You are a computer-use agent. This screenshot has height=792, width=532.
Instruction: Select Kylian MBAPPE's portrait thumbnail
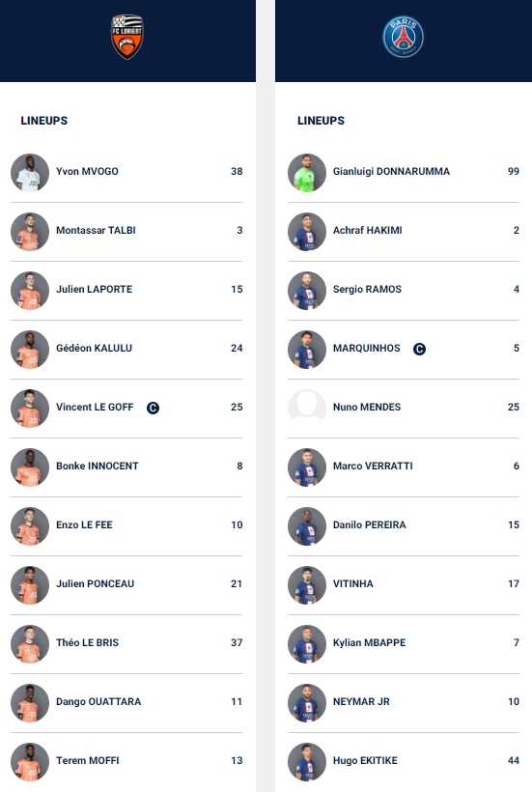307,644
